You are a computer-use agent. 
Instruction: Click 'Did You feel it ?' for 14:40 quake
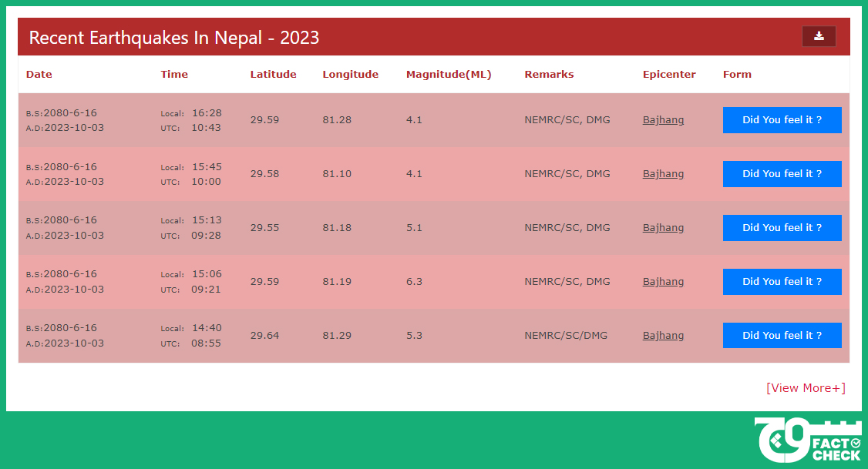782,335
